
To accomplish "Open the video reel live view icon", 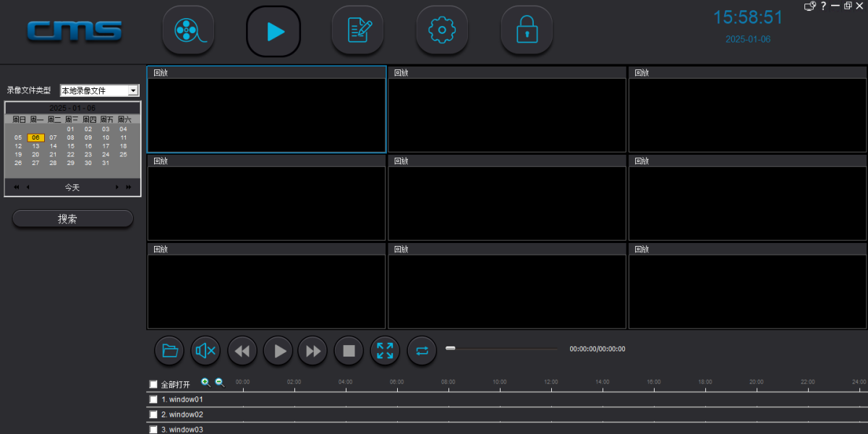I will 188,30.
